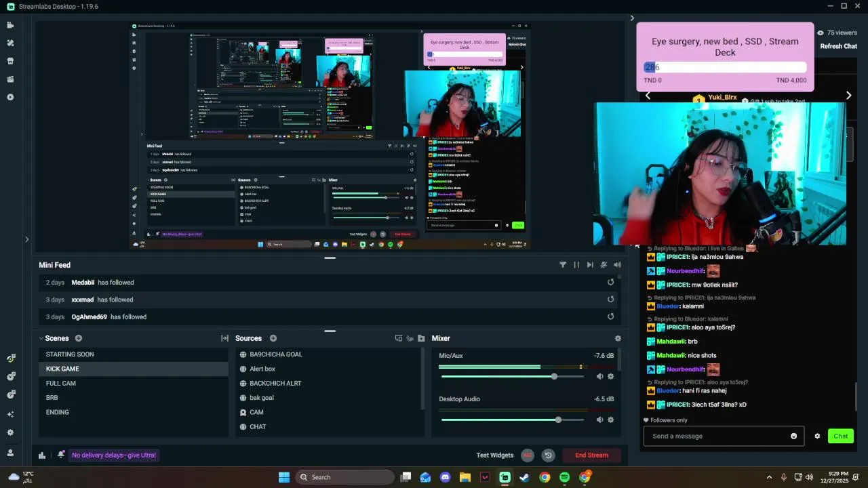
Task: Open notifications bell icon
Action: click(60, 455)
